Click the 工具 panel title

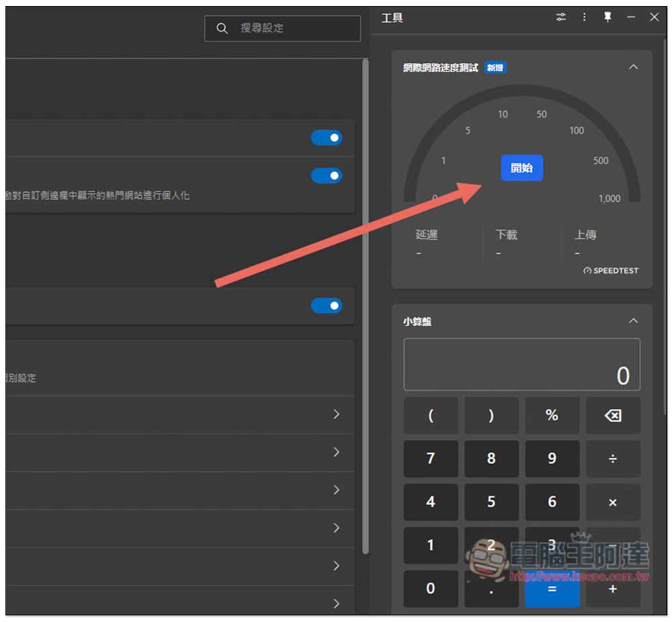tap(392, 18)
